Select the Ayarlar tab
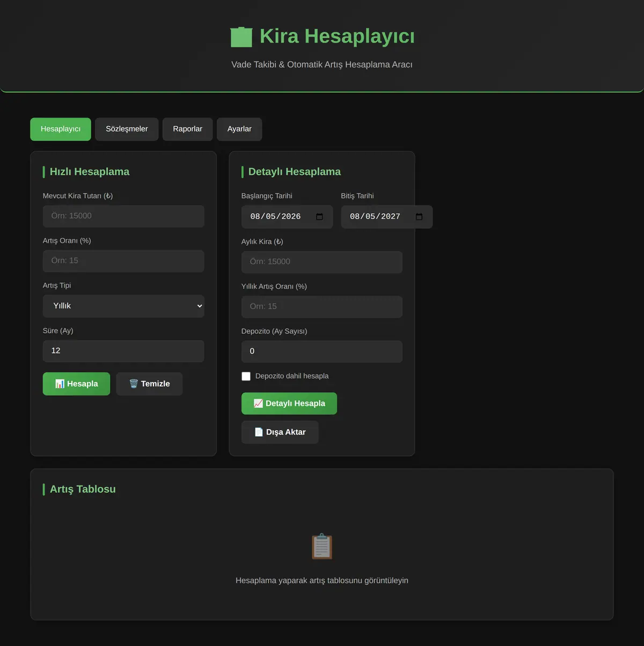 239,129
